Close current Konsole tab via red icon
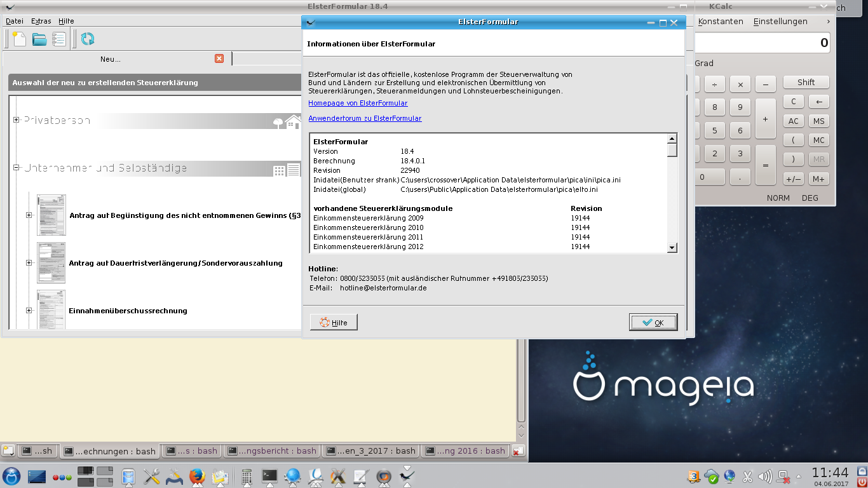The height and width of the screenshot is (488, 868). click(519, 451)
